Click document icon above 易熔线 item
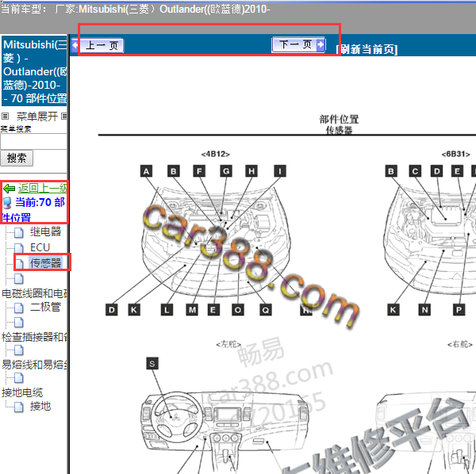This screenshot has width=476, height=474. coord(19,350)
